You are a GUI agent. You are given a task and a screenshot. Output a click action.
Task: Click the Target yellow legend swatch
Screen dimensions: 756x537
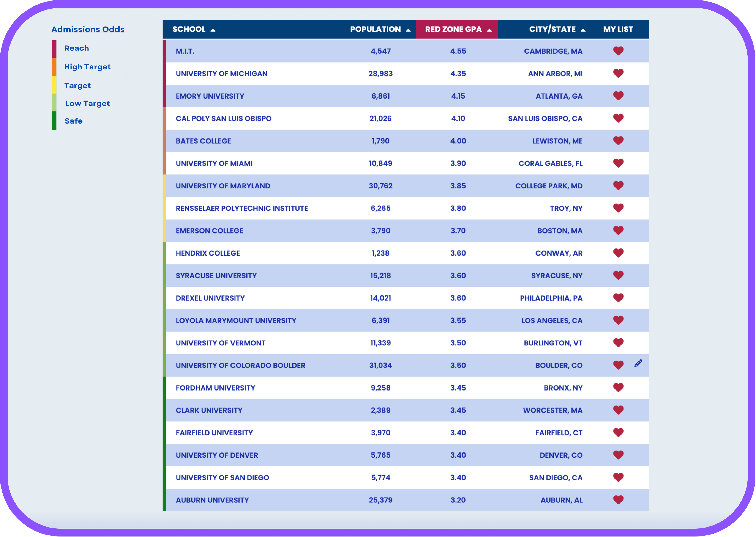tap(54, 85)
